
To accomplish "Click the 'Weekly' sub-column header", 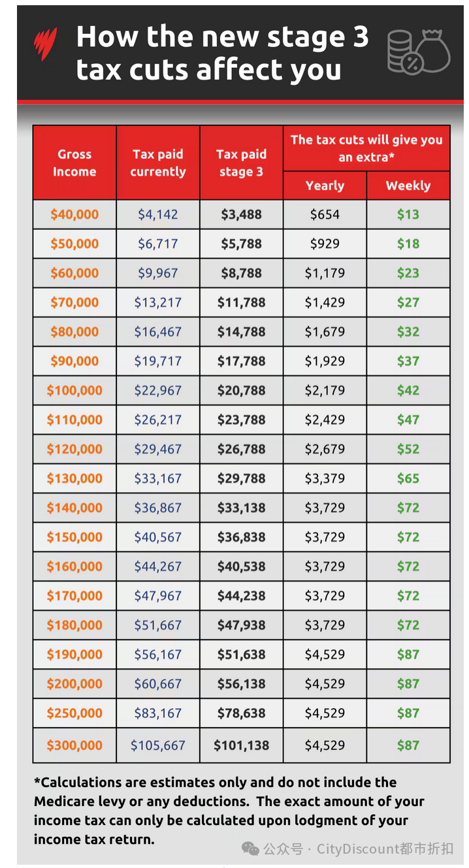I will [408, 186].
